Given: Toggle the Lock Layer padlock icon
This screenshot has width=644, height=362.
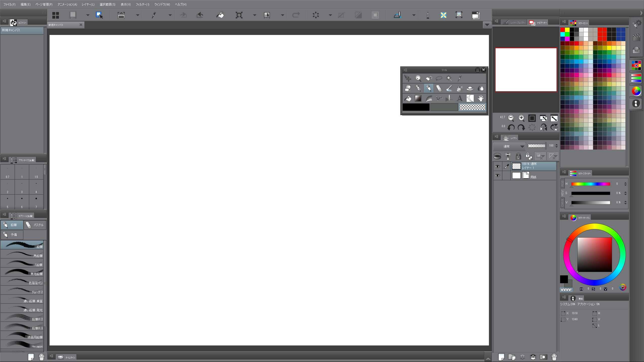Looking at the screenshot, I should [x=518, y=156].
